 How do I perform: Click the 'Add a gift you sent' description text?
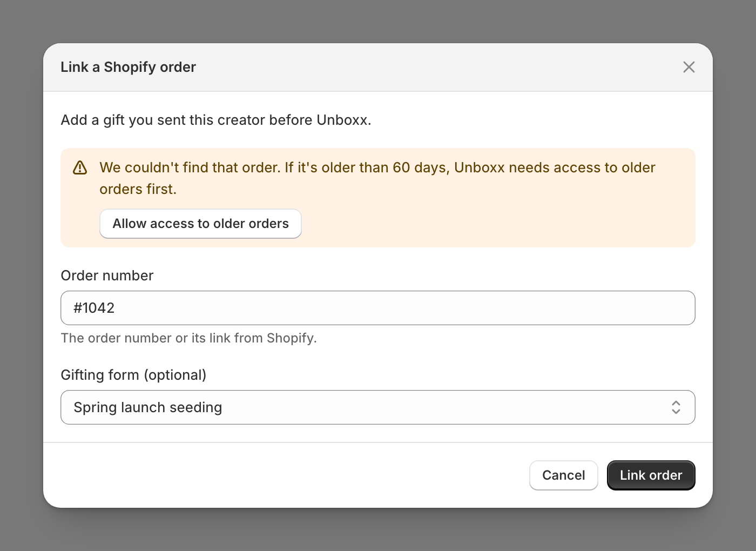click(x=216, y=120)
